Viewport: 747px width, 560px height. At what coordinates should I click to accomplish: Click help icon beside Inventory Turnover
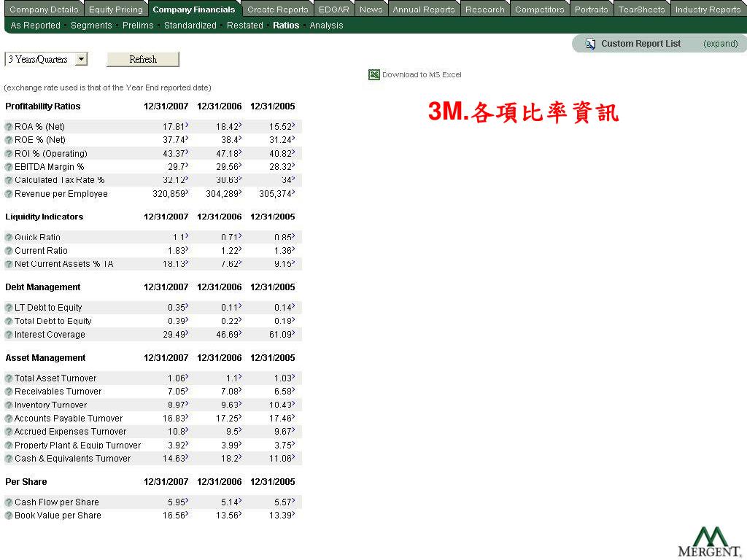point(9,405)
